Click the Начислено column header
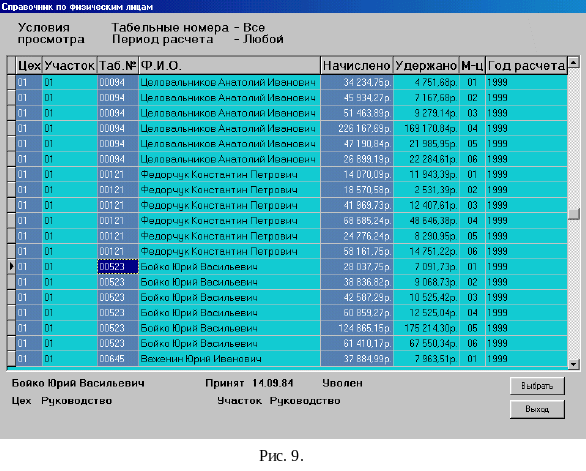The width and height of the screenshot is (586, 471). pos(357,66)
